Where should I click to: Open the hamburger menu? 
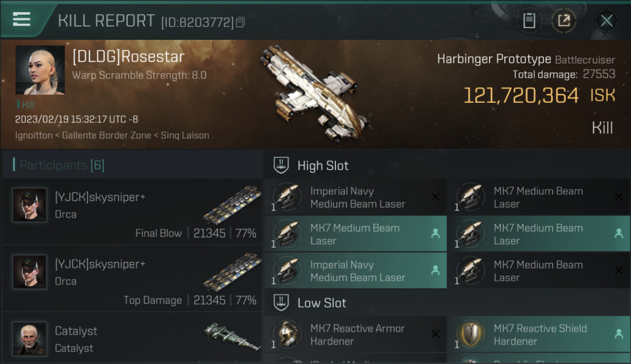(x=22, y=19)
